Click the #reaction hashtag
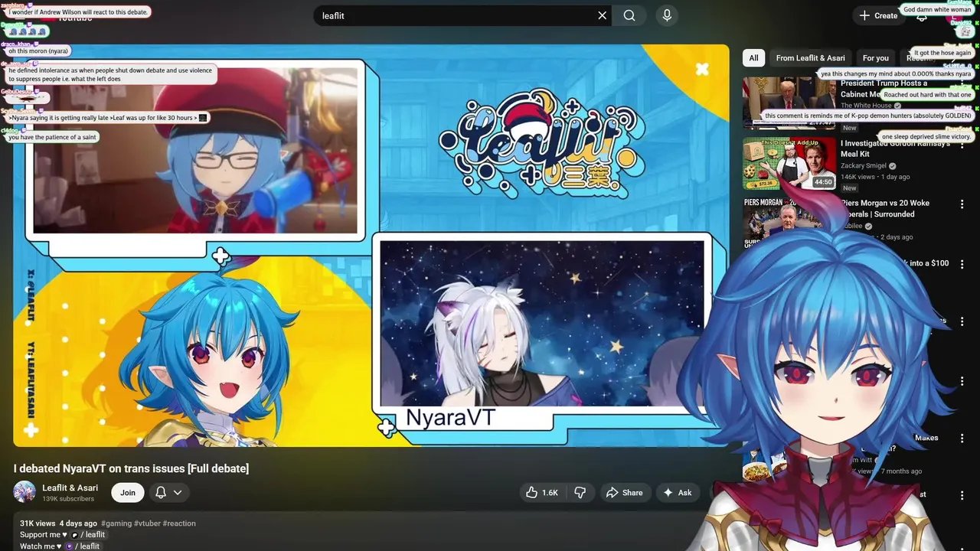This screenshot has height=551, width=980. (179, 523)
